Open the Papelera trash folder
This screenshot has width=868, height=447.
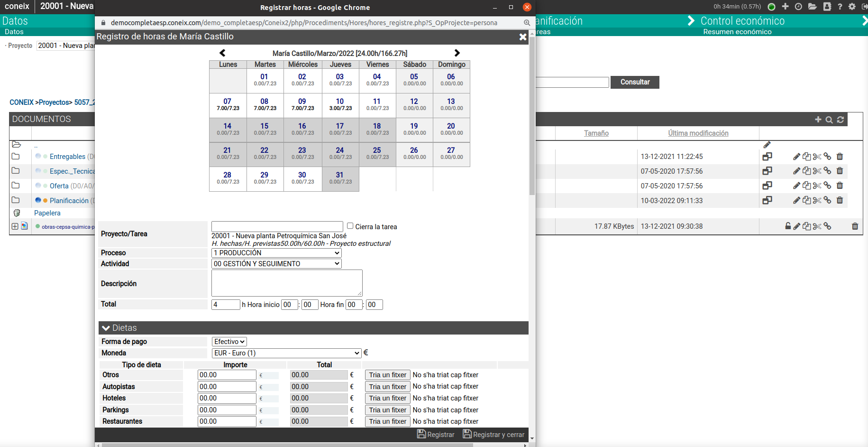[x=47, y=213]
